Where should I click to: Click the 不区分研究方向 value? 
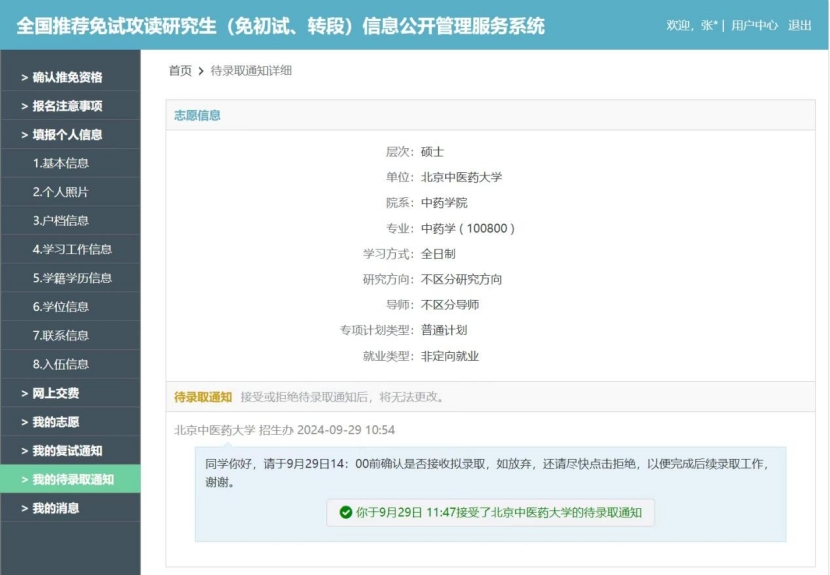click(x=462, y=279)
